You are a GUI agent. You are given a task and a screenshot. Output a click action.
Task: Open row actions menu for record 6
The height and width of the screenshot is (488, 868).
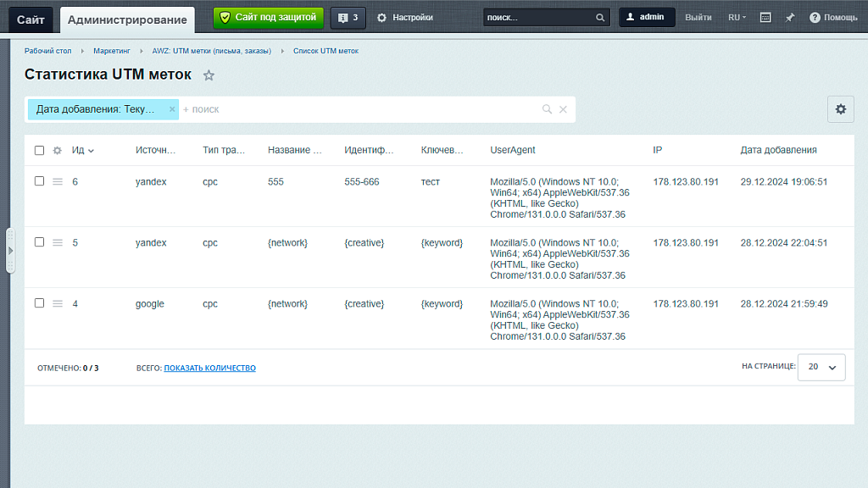(58, 181)
